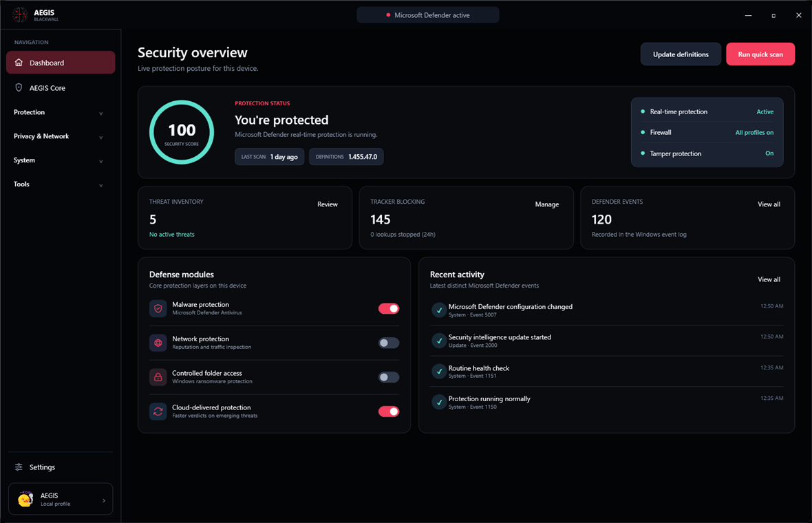Maximize the AEGIS window
The width and height of the screenshot is (812, 523).
(x=773, y=16)
